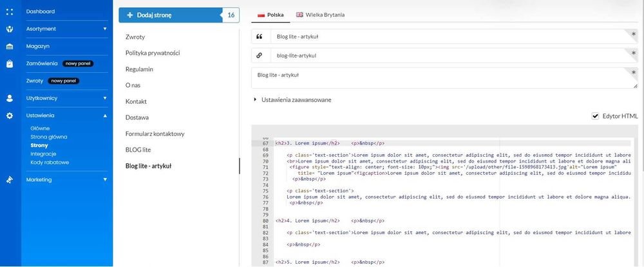Expand the Użytkownicy menu arrow
644x267 pixels.
(x=105, y=98)
